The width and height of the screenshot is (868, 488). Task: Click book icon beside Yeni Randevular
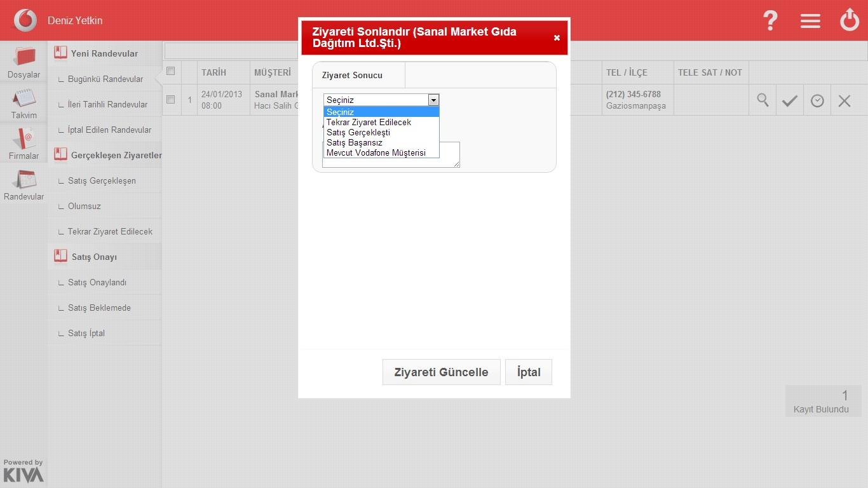coord(60,53)
